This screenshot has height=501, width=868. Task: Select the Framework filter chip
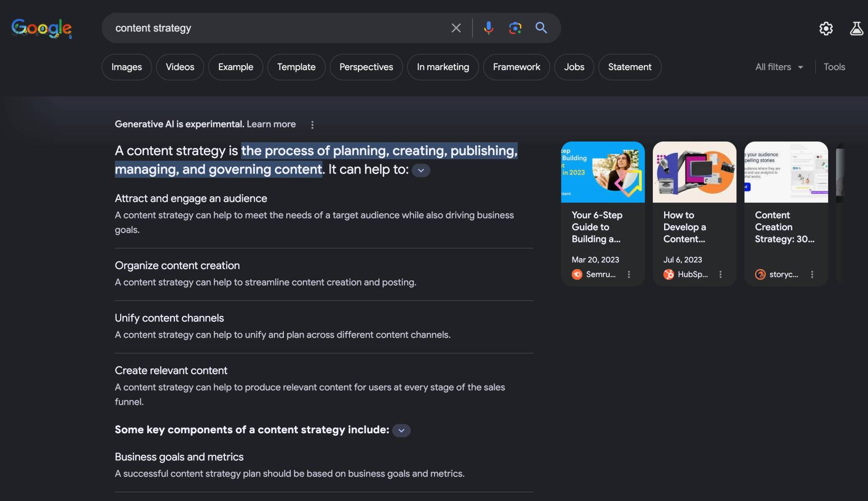pyautogui.click(x=516, y=67)
